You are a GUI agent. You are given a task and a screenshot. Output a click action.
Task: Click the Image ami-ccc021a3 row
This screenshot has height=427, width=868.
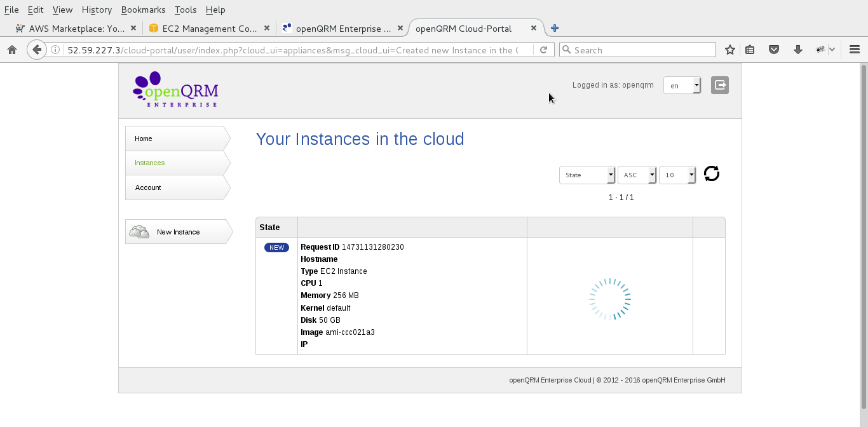coord(337,332)
